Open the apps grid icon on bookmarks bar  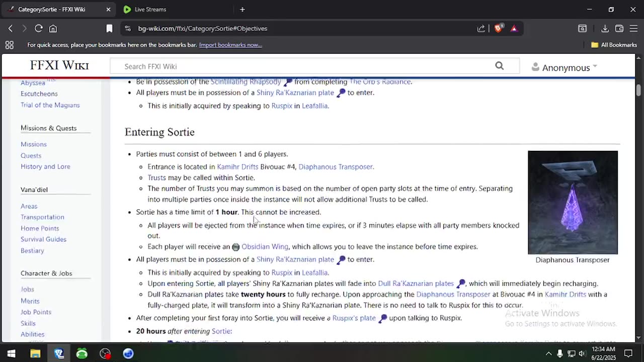click(x=9, y=45)
